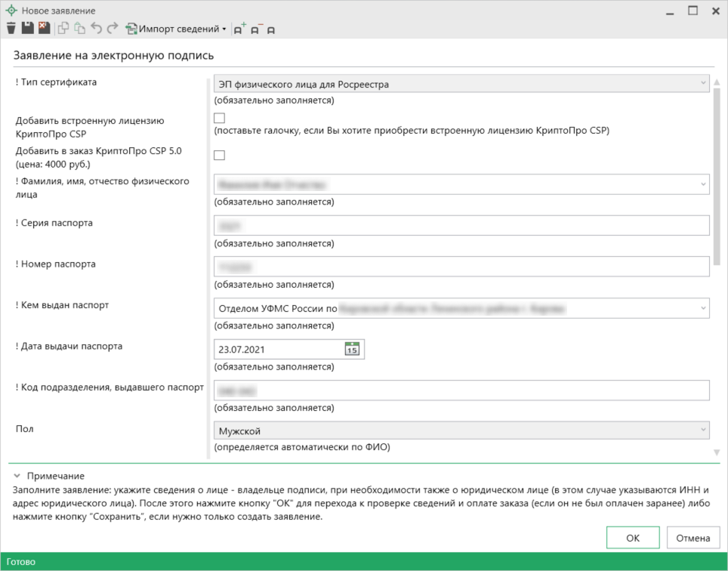Expand the Кем выдан паспорт combo box
Image resolution: width=728 pixels, height=571 pixels.
pos(702,308)
